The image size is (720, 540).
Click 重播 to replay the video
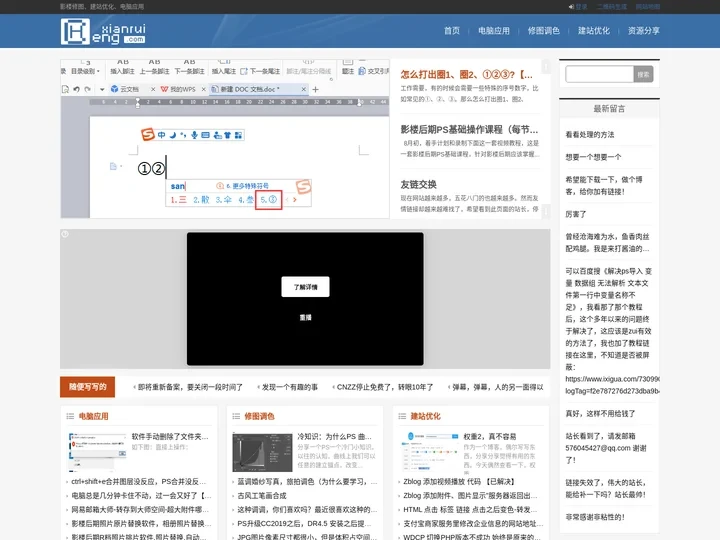point(305,317)
